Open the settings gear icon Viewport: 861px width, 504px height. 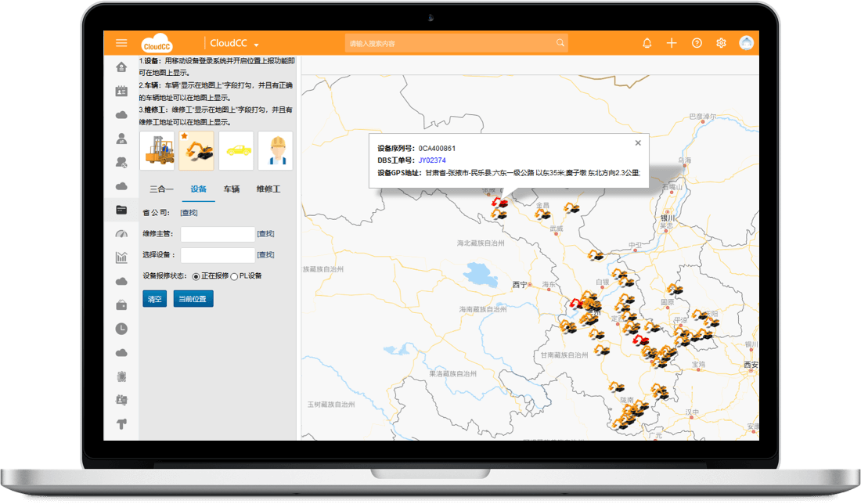point(722,43)
